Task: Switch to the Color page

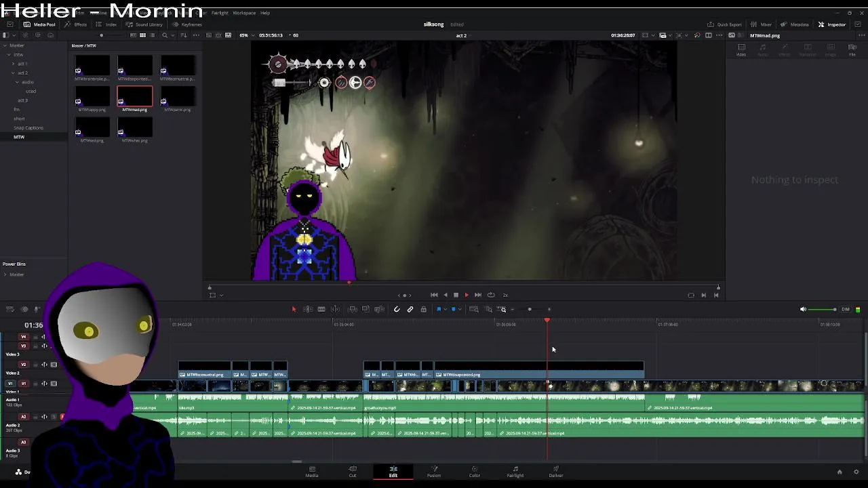Action: pos(475,471)
